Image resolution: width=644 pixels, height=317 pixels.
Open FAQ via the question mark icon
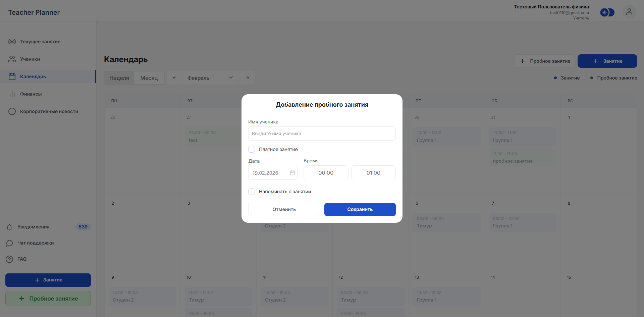click(x=9, y=259)
